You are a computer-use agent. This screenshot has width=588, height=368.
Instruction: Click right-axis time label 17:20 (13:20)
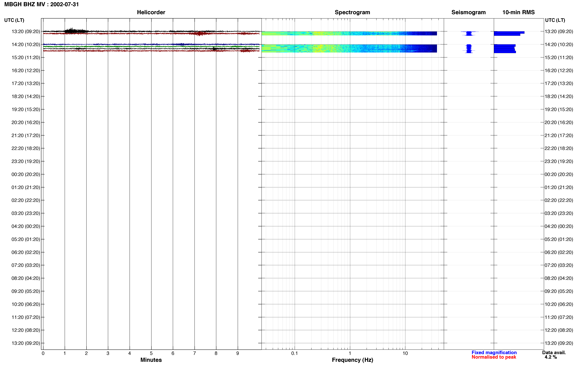tap(559, 83)
